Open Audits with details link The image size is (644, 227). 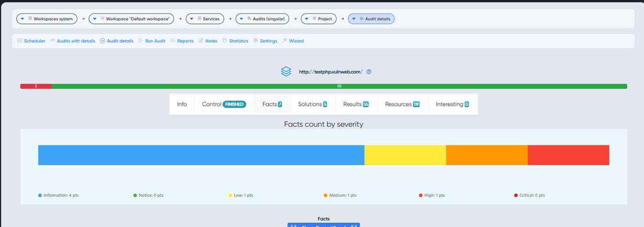(x=76, y=41)
